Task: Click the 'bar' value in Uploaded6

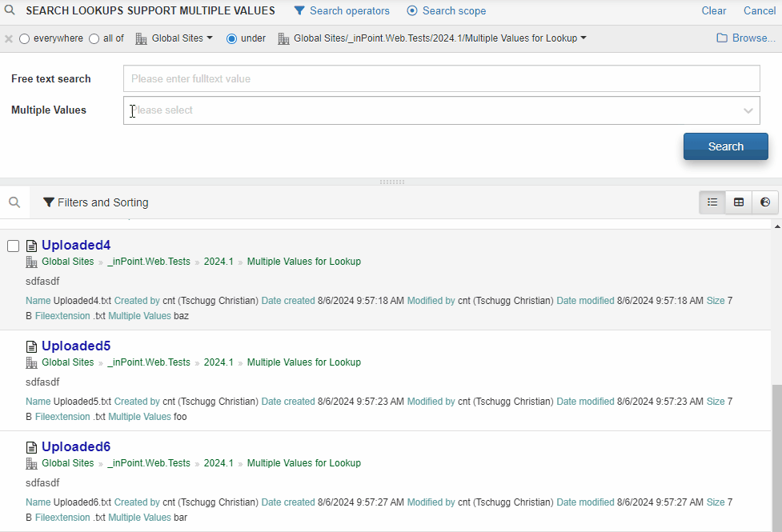Action: point(180,517)
